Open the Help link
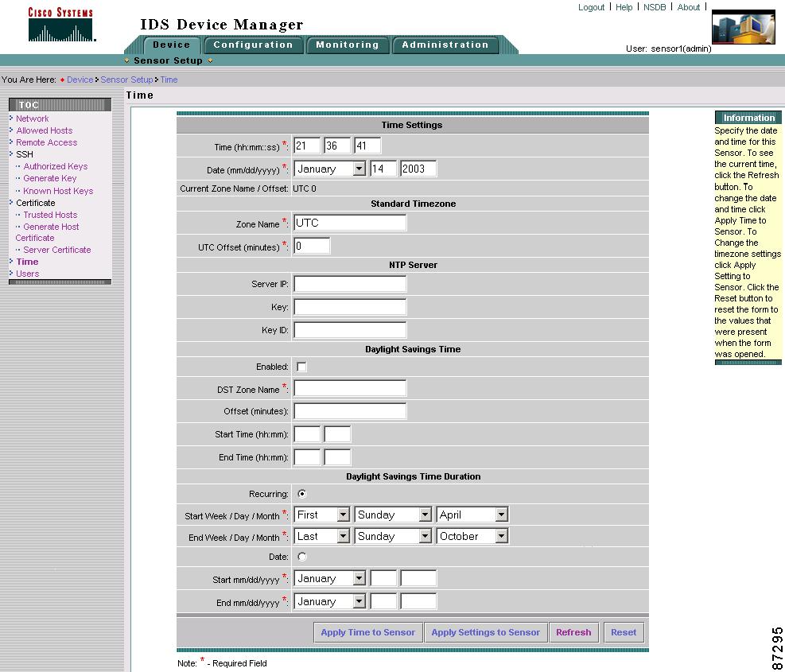Screen dimensions: 785x672 pos(624,7)
